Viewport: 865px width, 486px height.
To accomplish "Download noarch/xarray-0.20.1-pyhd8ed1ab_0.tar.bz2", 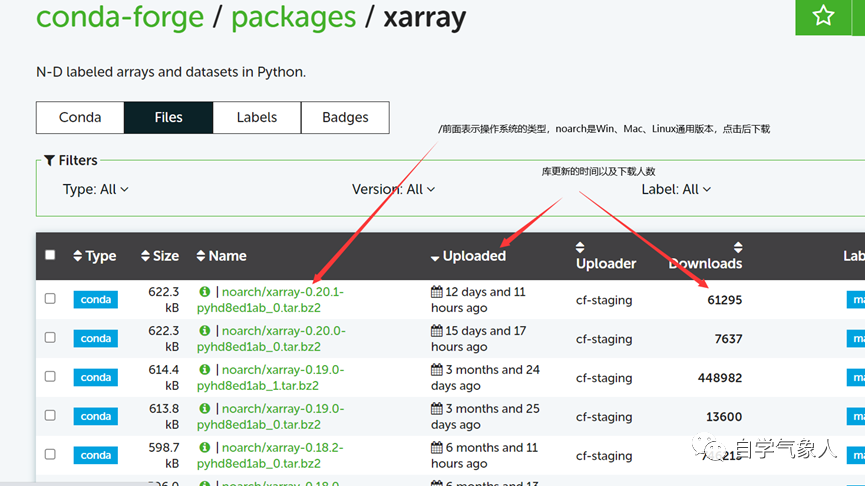I will coord(270,300).
